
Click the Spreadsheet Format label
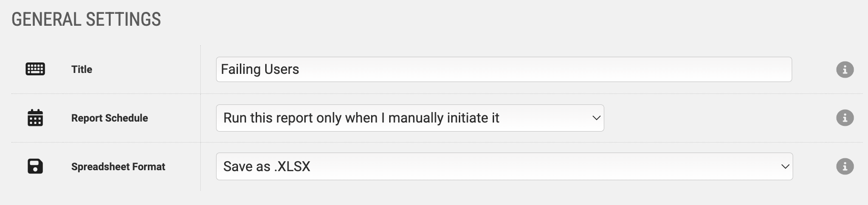point(118,167)
